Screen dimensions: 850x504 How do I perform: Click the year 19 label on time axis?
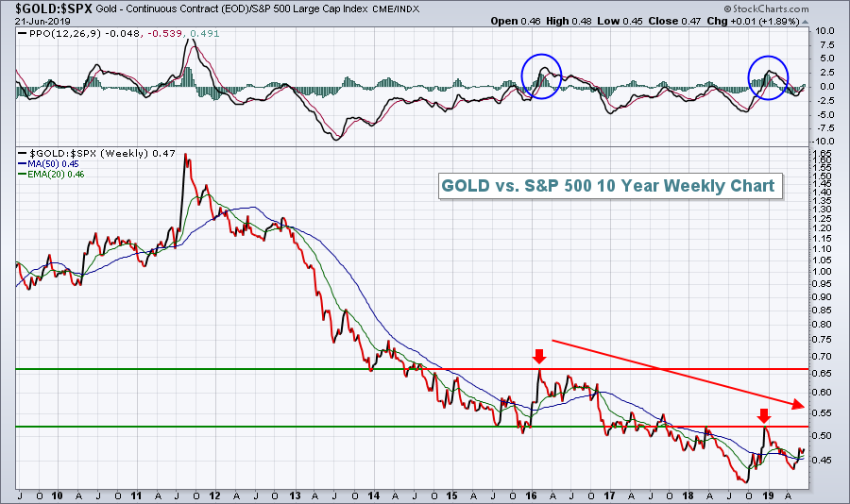pyautogui.click(x=768, y=496)
